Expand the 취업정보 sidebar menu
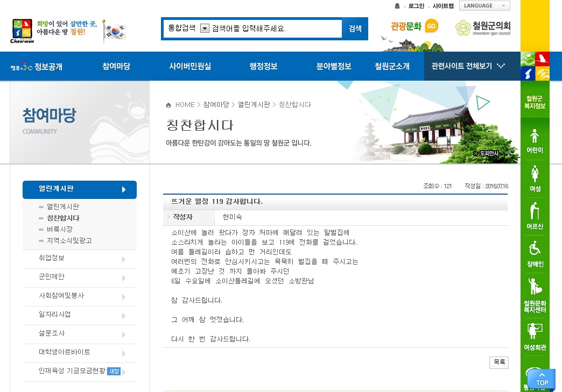 click(x=80, y=259)
